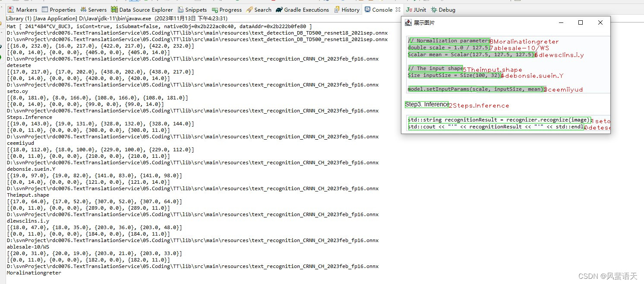Image resolution: width=644 pixels, height=284 pixels.
Task: Select console output 'debonsie.suein.Y'
Action: pyautogui.click(x=31, y=169)
